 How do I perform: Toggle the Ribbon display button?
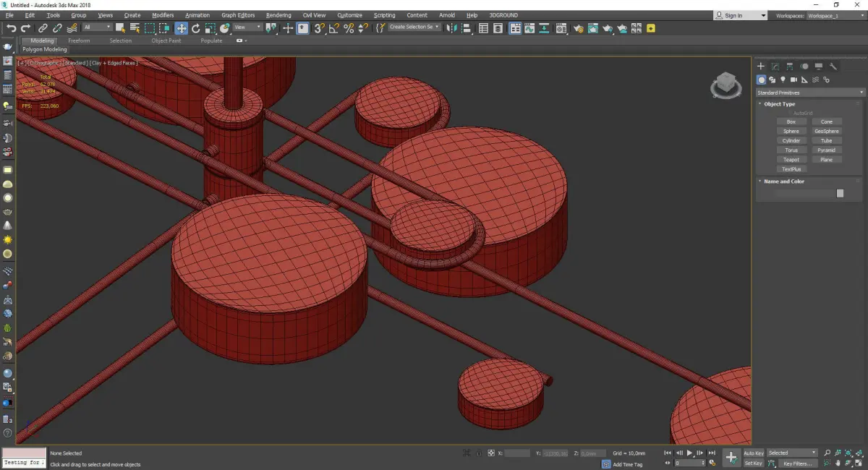515,28
